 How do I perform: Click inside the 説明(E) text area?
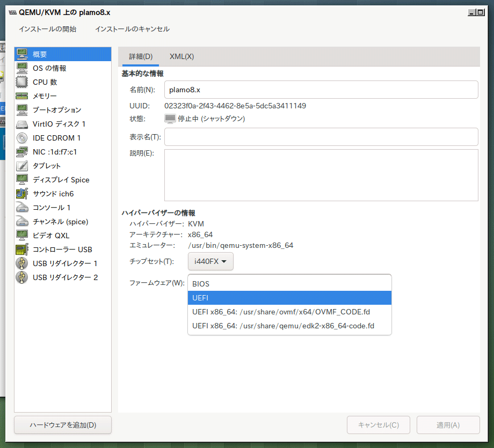(321, 175)
